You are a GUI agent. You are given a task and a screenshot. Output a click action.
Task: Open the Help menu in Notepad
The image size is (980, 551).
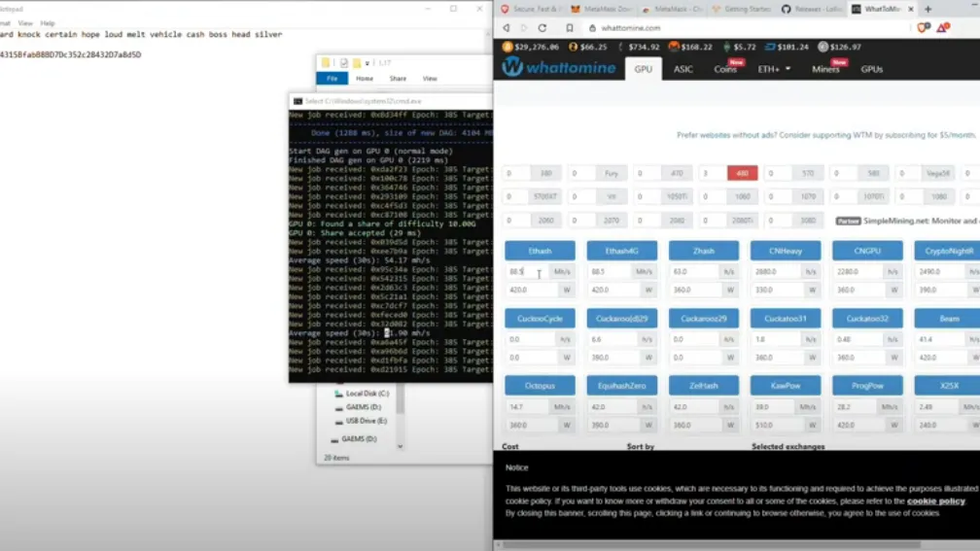48,23
